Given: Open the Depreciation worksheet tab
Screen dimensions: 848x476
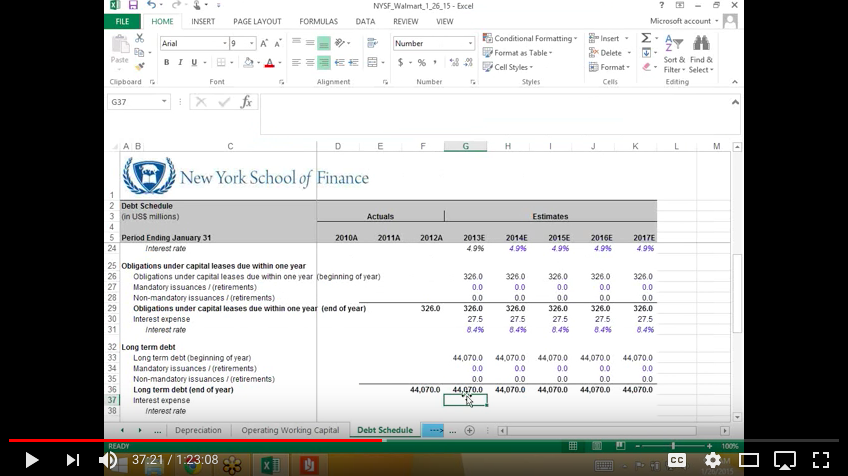Looking at the screenshot, I should [x=198, y=430].
